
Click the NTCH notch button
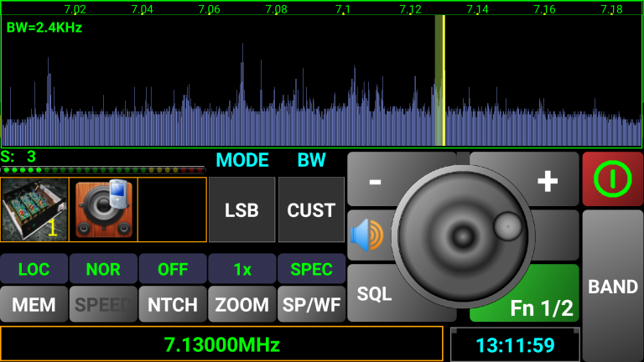tap(173, 304)
